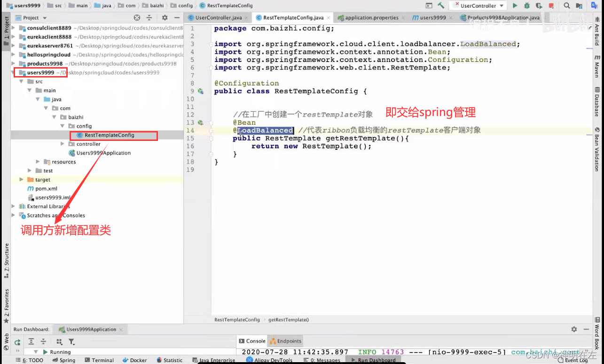Open the Run Dashboard filter icon

pyautogui.click(x=71, y=341)
